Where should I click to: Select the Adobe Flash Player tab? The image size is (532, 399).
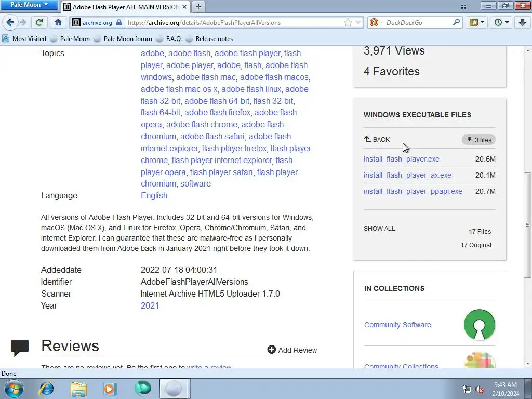tap(126, 7)
